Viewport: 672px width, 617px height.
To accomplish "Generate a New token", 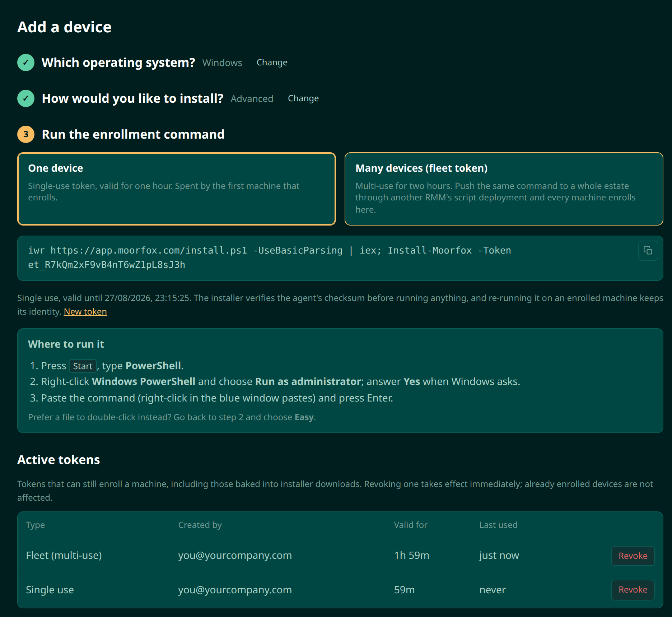I will coord(85,312).
